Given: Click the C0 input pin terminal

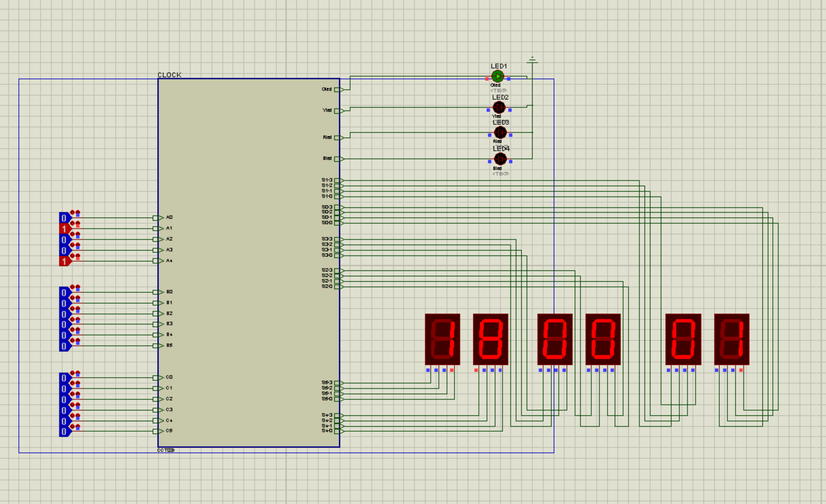Looking at the screenshot, I should tap(158, 378).
